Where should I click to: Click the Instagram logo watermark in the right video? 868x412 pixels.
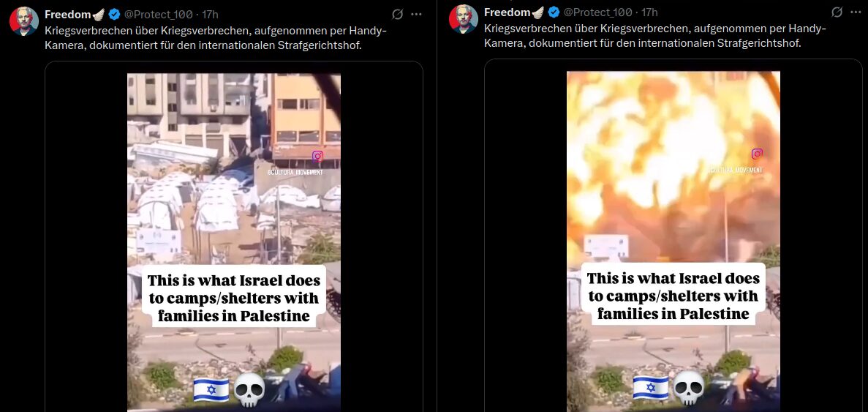[x=757, y=154]
